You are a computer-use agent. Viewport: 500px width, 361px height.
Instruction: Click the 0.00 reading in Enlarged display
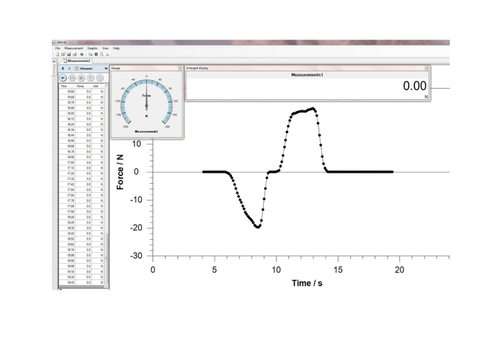tap(415, 86)
